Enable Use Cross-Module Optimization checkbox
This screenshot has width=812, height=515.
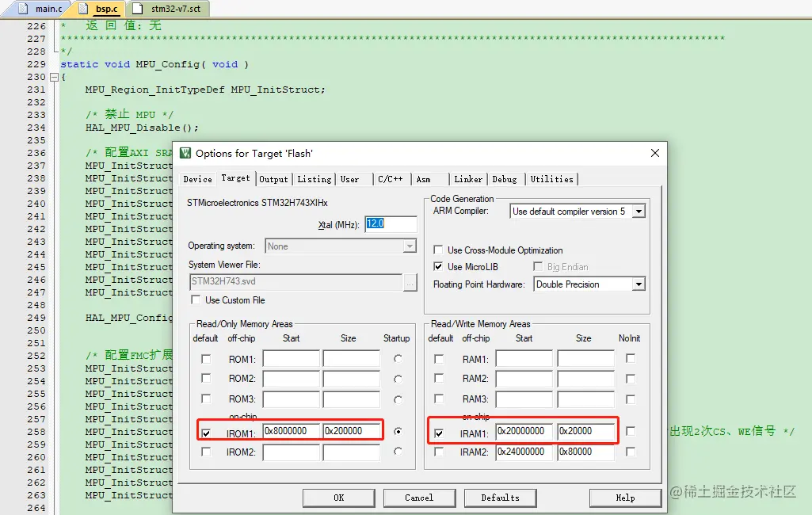tap(438, 250)
